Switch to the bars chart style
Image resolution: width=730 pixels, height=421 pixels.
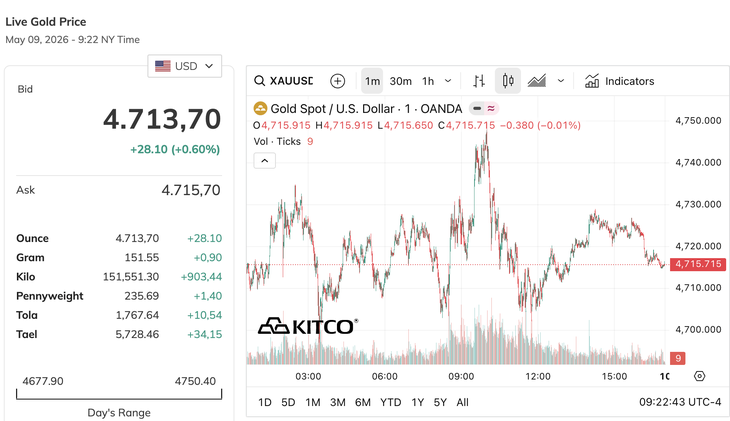tap(479, 81)
